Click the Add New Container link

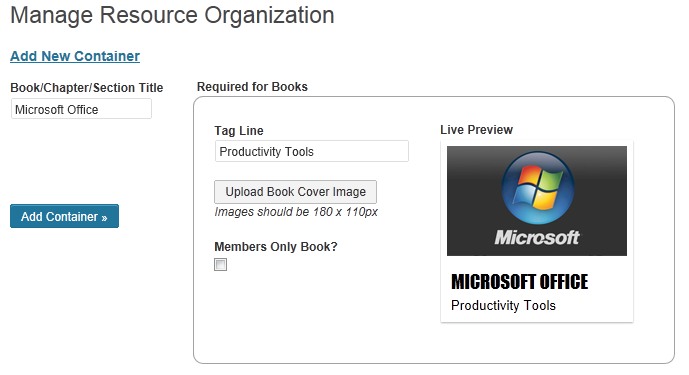point(75,56)
